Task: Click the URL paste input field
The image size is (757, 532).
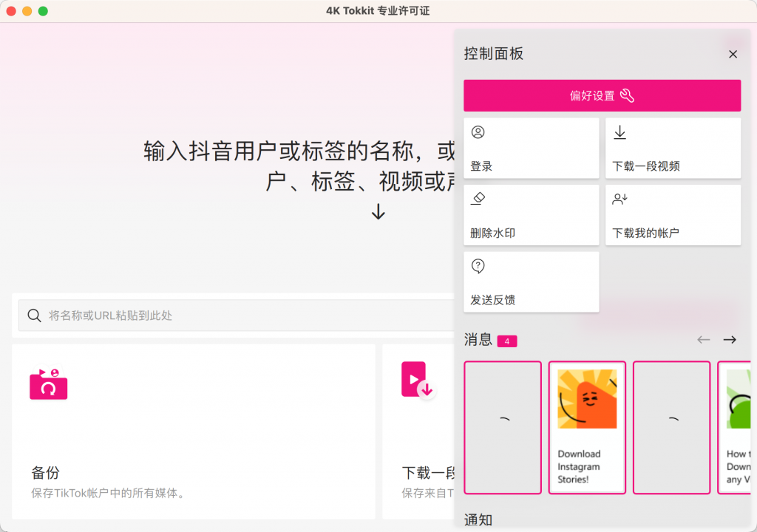Action: 222,315
